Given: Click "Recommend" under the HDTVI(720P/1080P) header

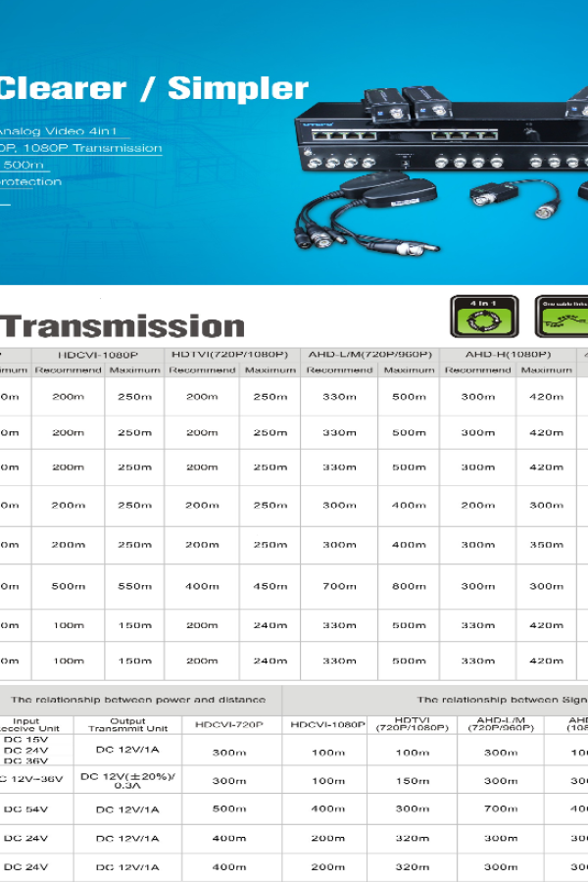Looking at the screenshot, I should click(x=202, y=370).
